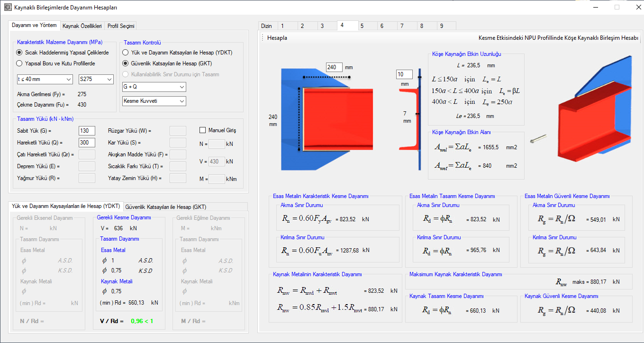Switch to Dayanım ve Yöntem tab
This screenshot has height=343, width=644.
pyautogui.click(x=34, y=25)
